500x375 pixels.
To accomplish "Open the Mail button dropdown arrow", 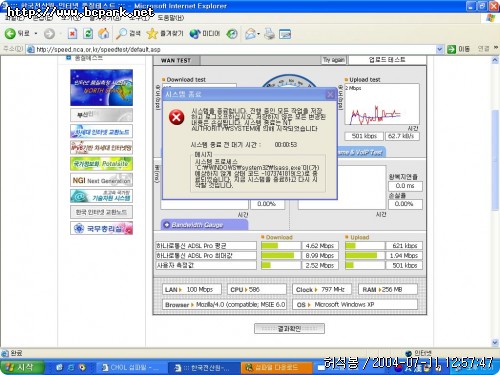I will click(258, 34).
